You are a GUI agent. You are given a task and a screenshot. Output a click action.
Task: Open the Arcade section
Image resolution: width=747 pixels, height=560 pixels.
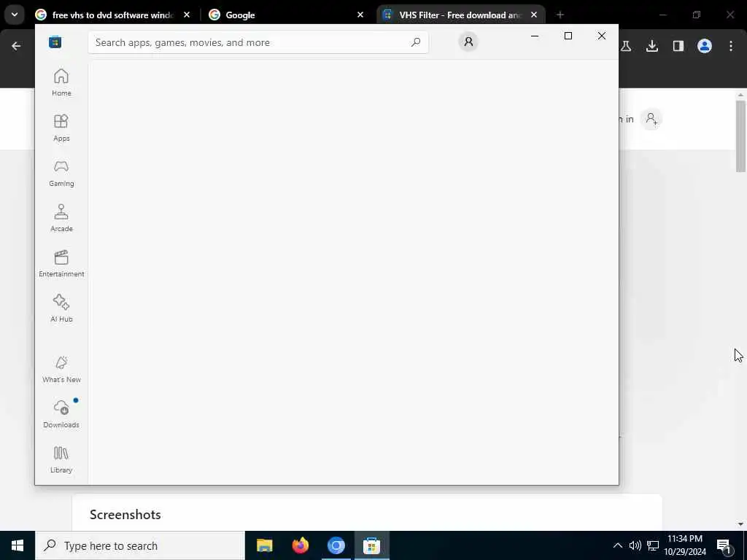(61, 218)
